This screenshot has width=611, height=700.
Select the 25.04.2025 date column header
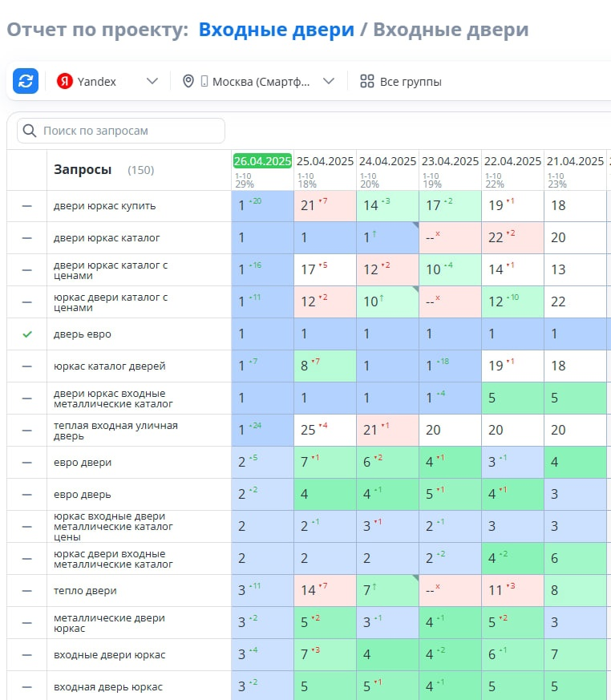[x=325, y=161]
